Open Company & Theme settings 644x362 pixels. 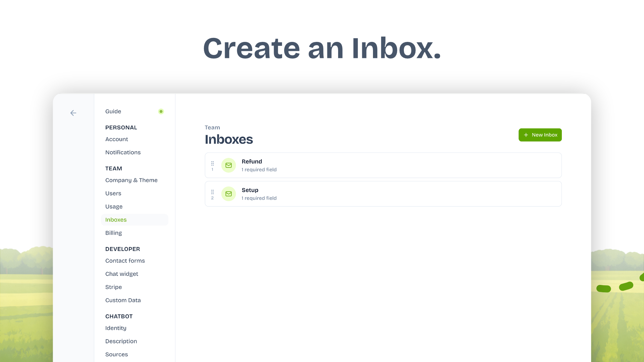[x=131, y=180]
